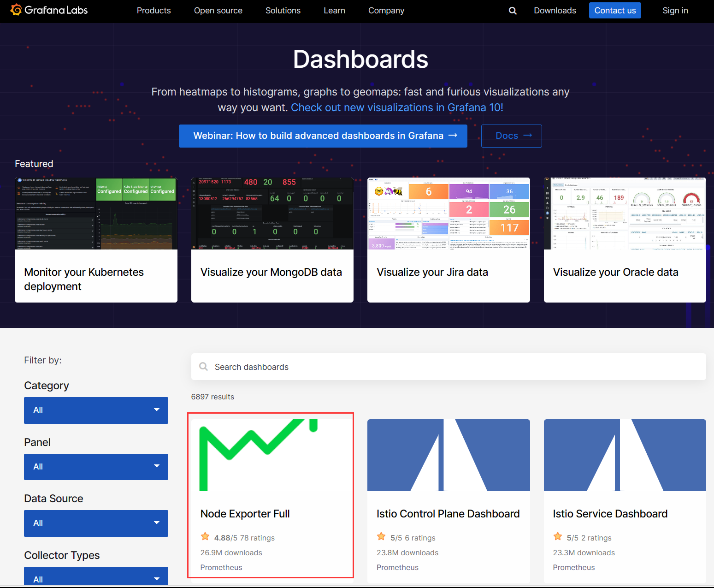Click the Grafana Labs logo

(x=49, y=10)
